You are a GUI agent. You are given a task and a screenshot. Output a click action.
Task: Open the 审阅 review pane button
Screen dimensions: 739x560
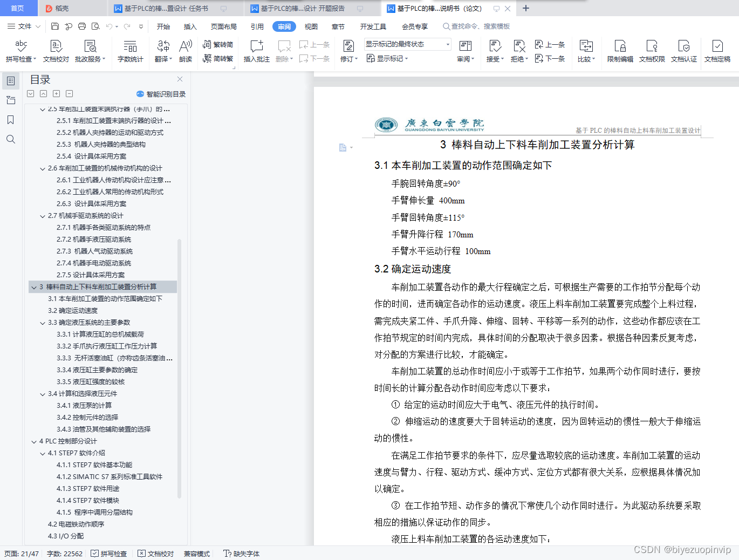(466, 51)
